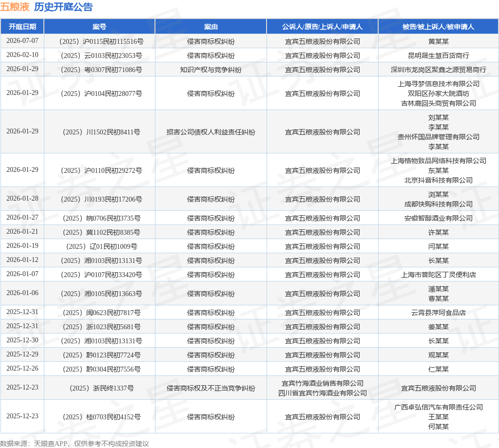Viewport: 499px width, 448px height.
Task: Click case number 沪0110民初29272号
Action: tap(101, 170)
